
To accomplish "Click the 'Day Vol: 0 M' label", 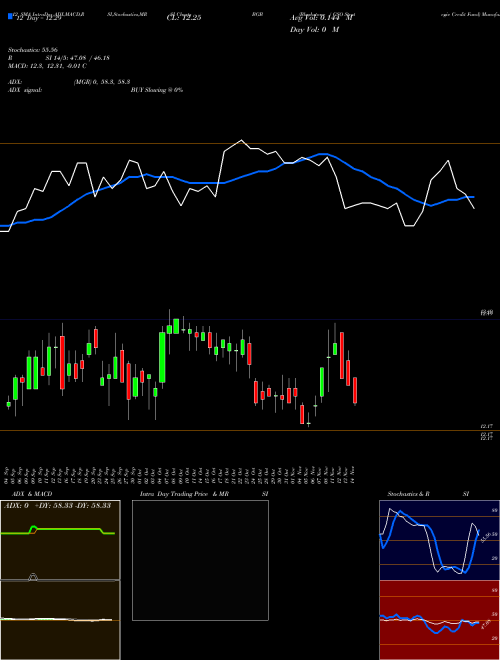I will [314, 30].
